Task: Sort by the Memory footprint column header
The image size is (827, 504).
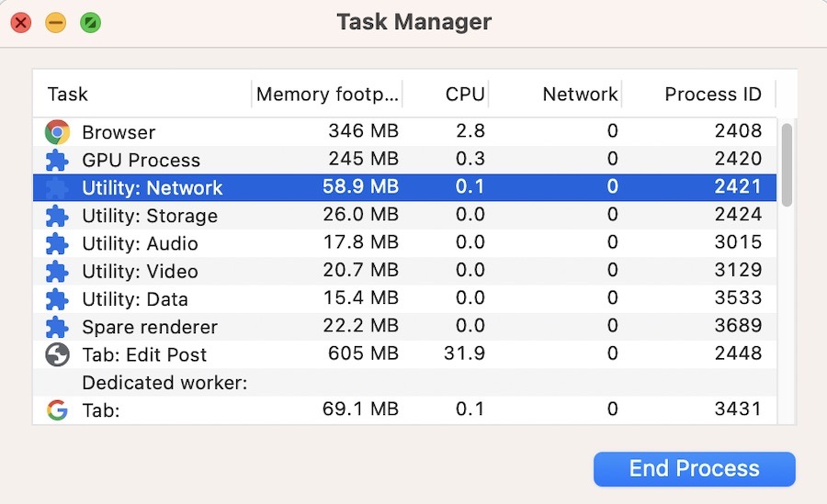Action: 327,94
